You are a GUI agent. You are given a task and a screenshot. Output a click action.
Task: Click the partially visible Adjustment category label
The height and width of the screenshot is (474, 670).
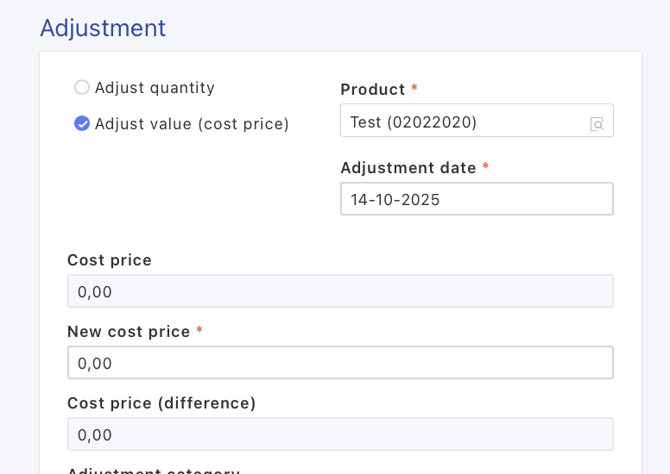point(153,470)
